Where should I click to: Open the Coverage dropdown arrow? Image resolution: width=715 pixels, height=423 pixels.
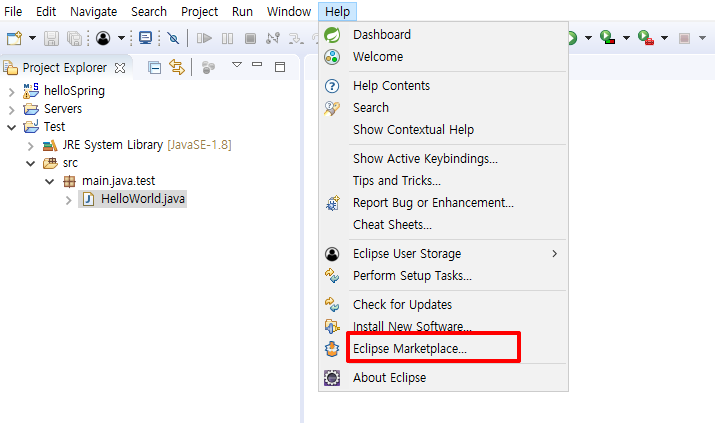pyautogui.click(x=627, y=38)
